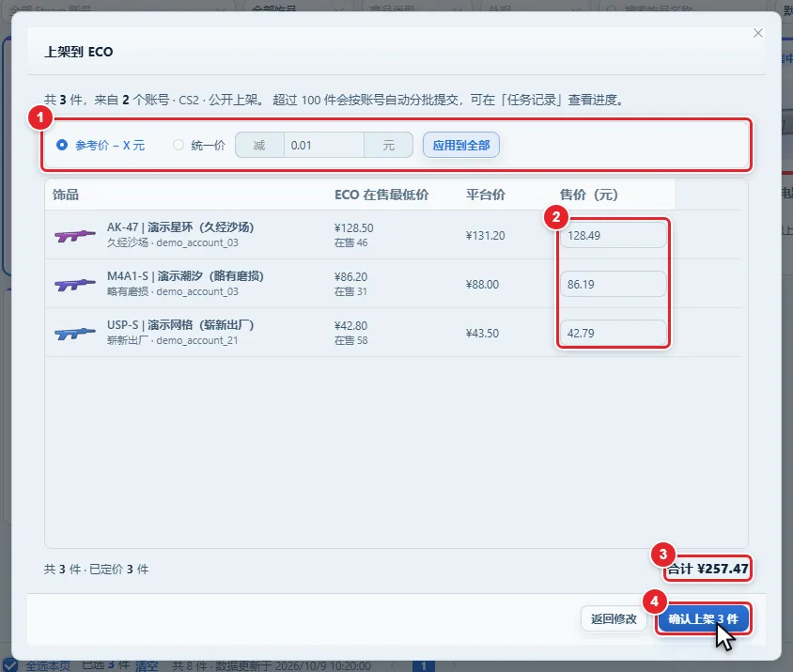The width and height of the screenshot is (793, 672).
Task: Click the 应用到全部 button
Action: pos(460,146)
